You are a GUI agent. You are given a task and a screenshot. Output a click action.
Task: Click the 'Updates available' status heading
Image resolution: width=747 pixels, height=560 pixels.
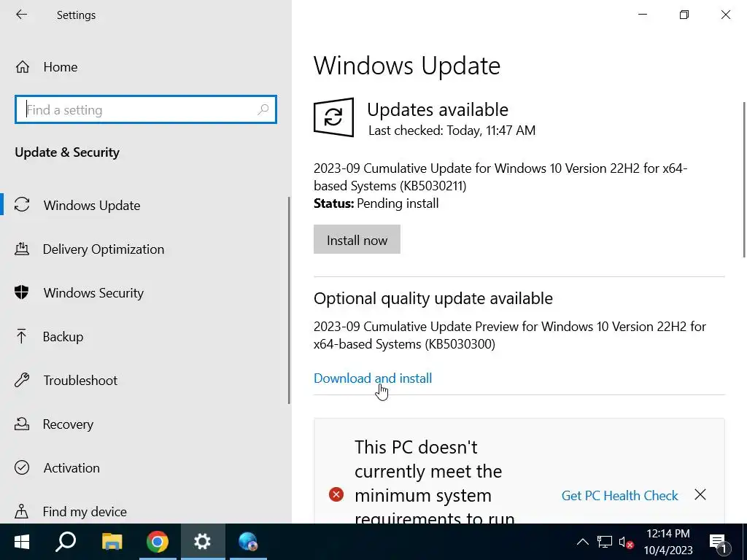438,110
